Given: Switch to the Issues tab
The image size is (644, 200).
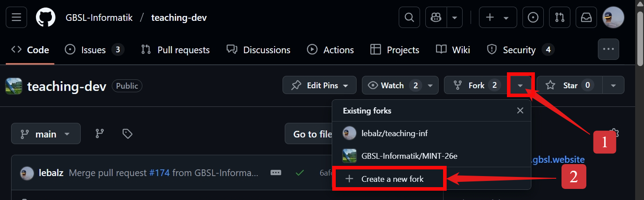Looking at the screenshot, I should pos(94,50).
